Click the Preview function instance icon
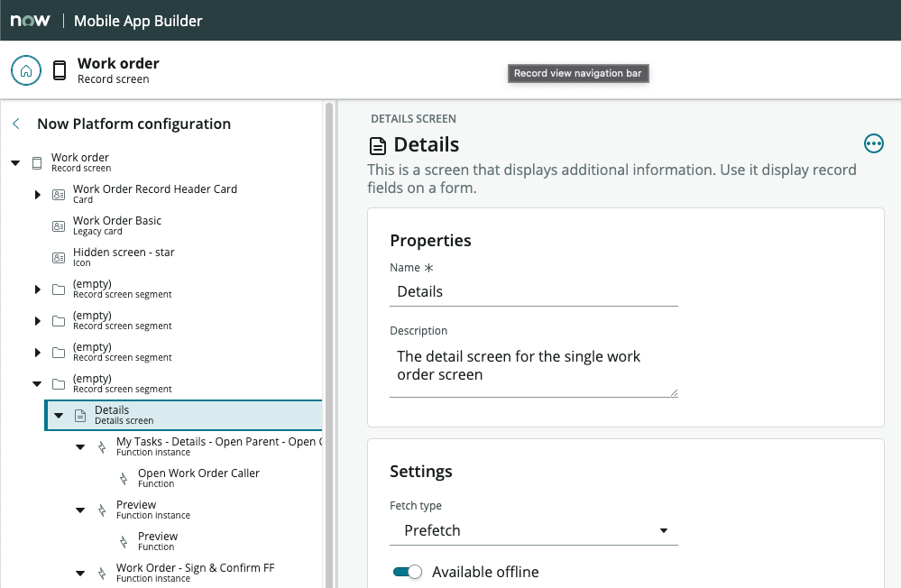 (102, 510)
